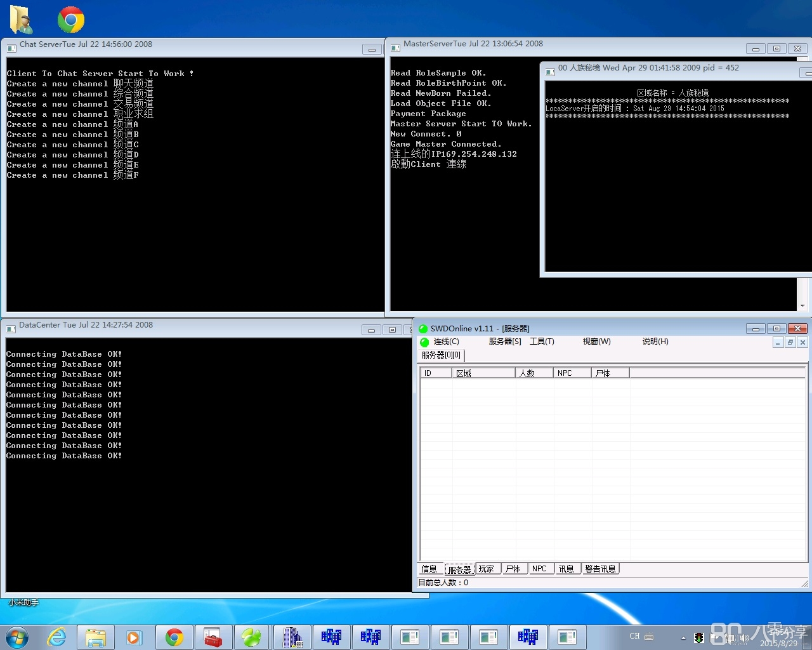Click the 目前总人数 : 0 status bar
Screen dimensions: 812x650
pyautogui.click(x=443, y=582)
